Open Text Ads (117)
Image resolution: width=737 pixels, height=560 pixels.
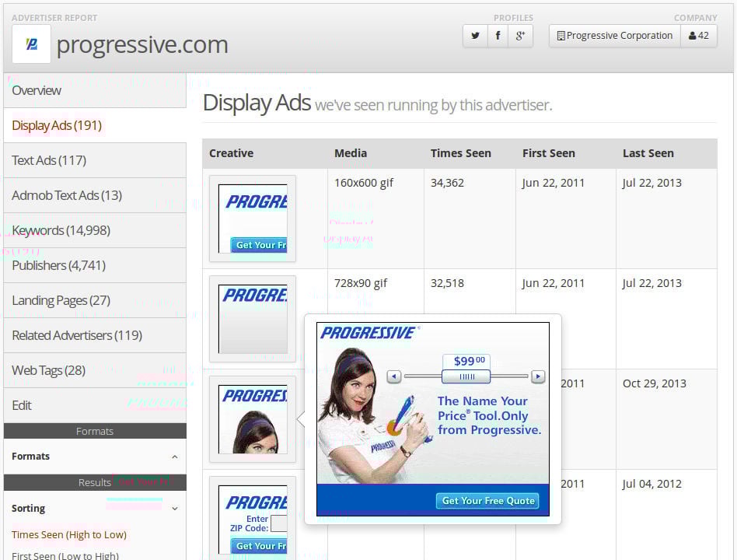pos(95,160)
